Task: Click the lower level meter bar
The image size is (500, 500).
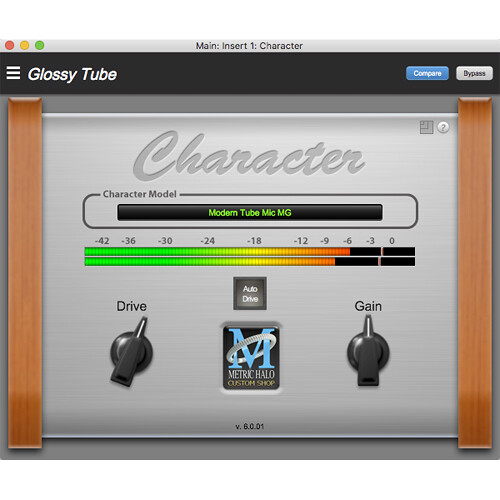Action: (x=250, y=261)
